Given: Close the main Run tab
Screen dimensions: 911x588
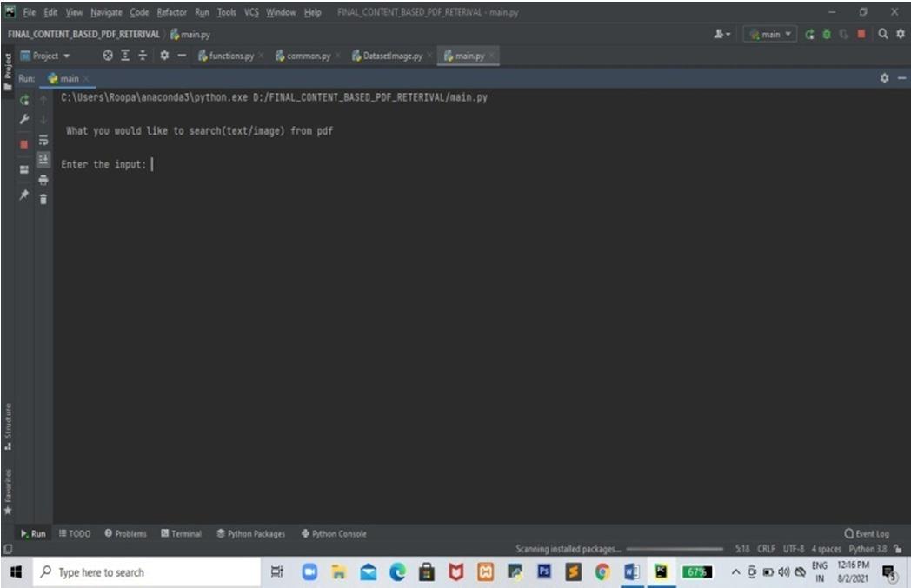Looking at the screenshot, I should (x=86, y=78).
